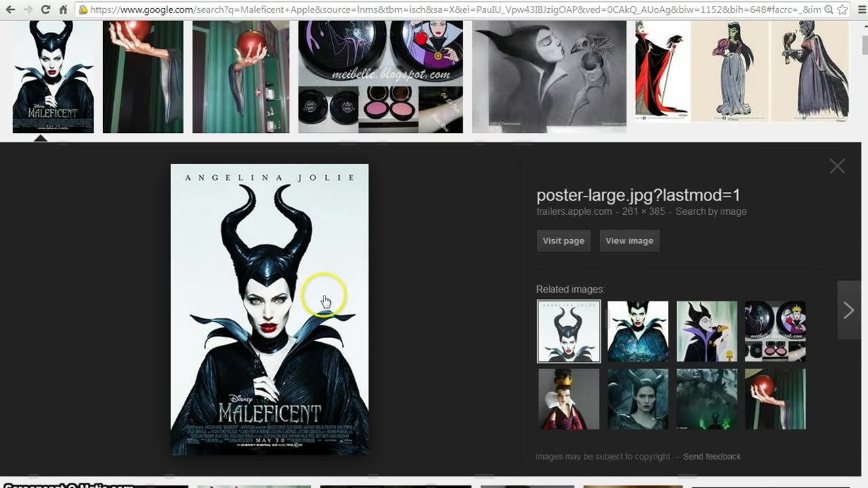The height and width of the screenshot is (488, 868).
Task: Select related image meibelle makeup compacts
Action: point(775,331)
